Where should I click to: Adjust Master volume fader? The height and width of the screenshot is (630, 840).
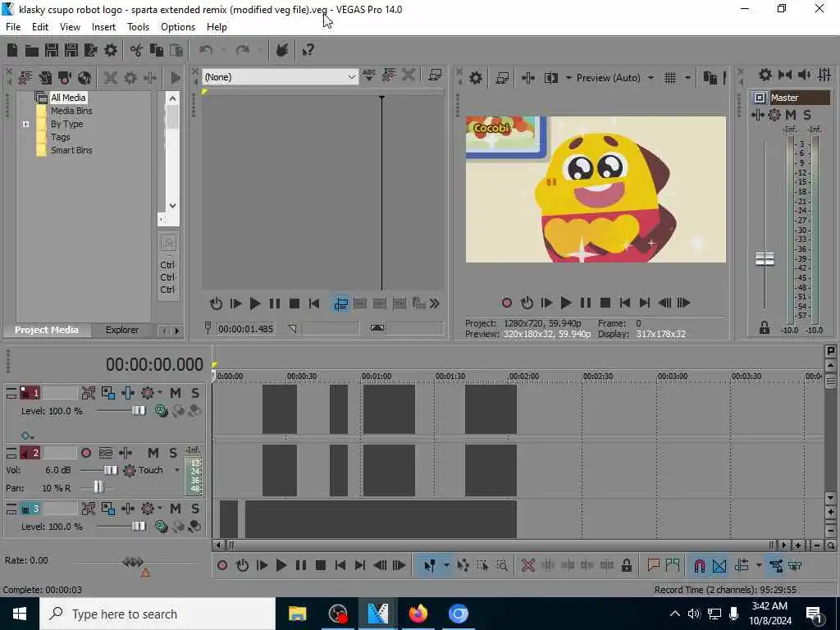[x=765, y=258]
